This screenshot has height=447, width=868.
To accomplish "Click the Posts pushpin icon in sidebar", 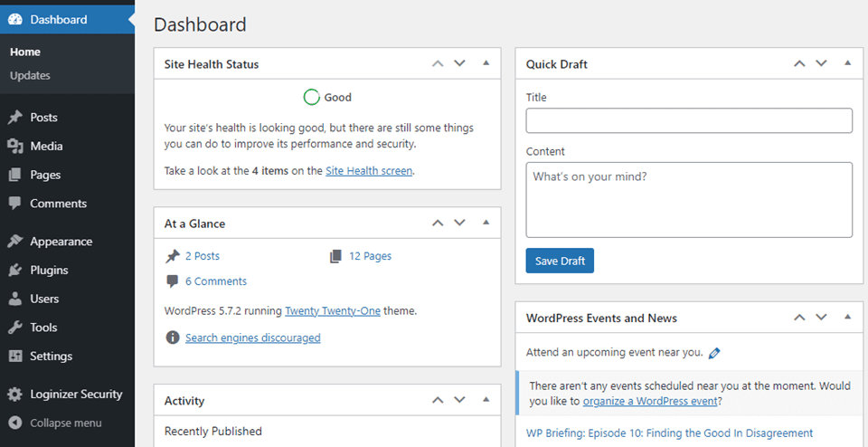I will [15, 118].
